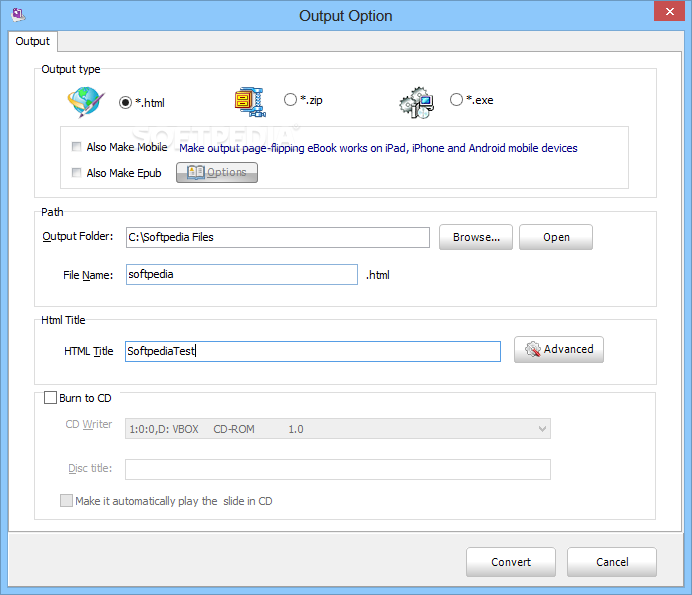Start conversion with Convert button

point(511,562)
